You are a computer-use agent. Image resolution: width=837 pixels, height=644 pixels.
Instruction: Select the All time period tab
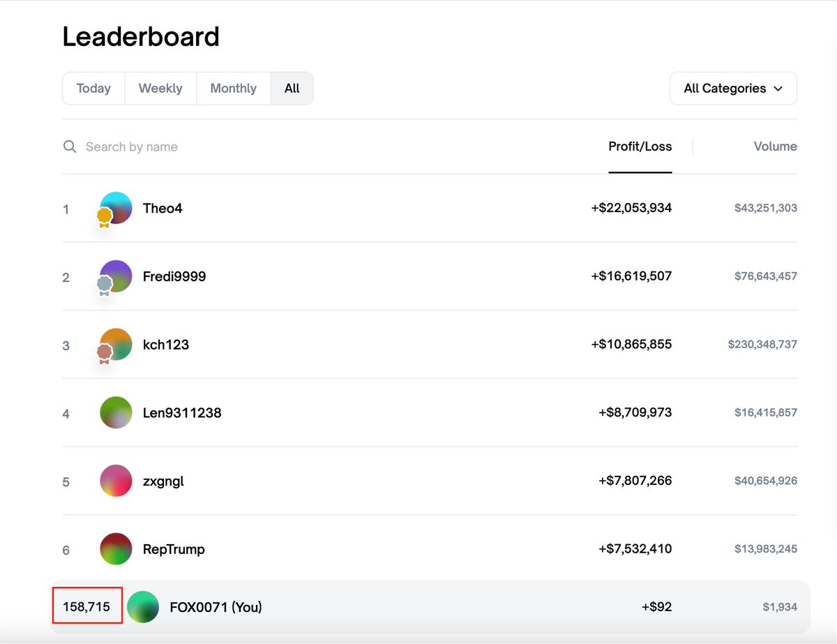[292, 89]
